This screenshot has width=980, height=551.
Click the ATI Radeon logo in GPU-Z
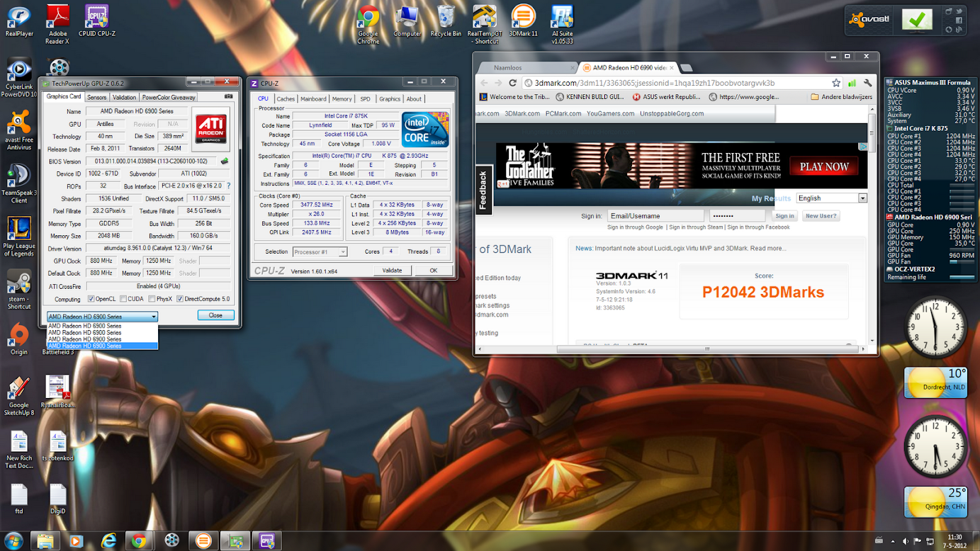pyautogui.click(x=210, y=129)
